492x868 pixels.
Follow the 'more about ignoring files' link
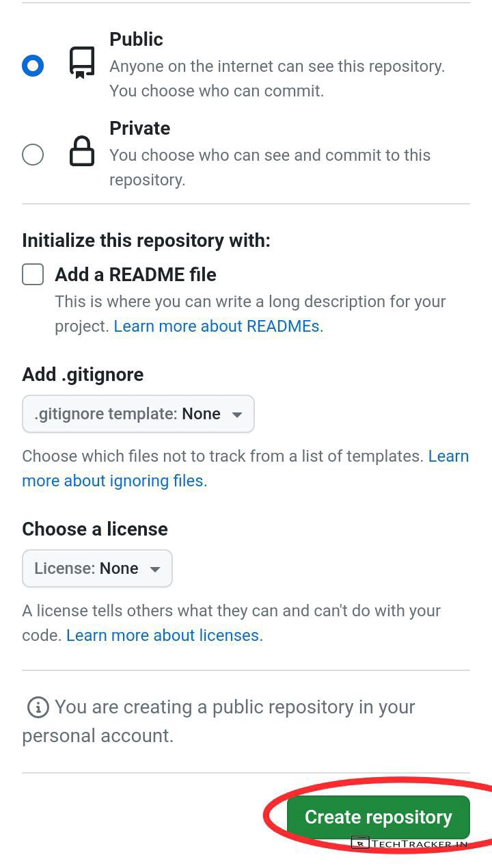click(114, 481)
